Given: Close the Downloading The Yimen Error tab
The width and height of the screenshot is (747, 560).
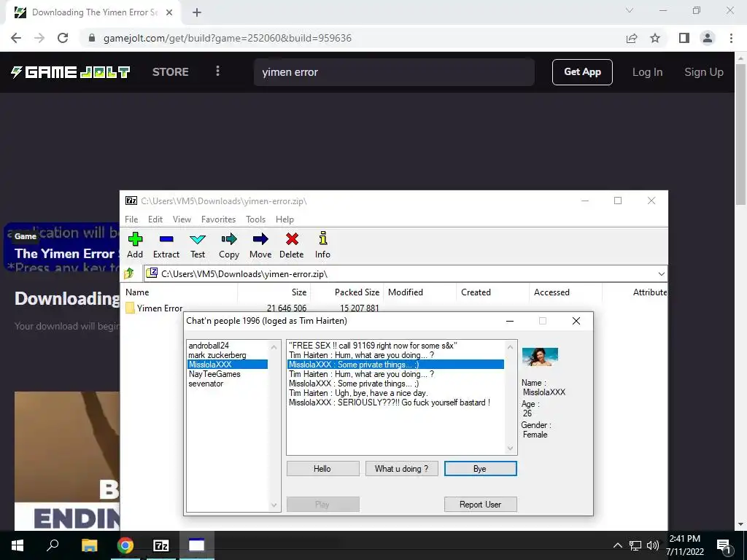Looking at the screenshot, I should coord(169,13).
